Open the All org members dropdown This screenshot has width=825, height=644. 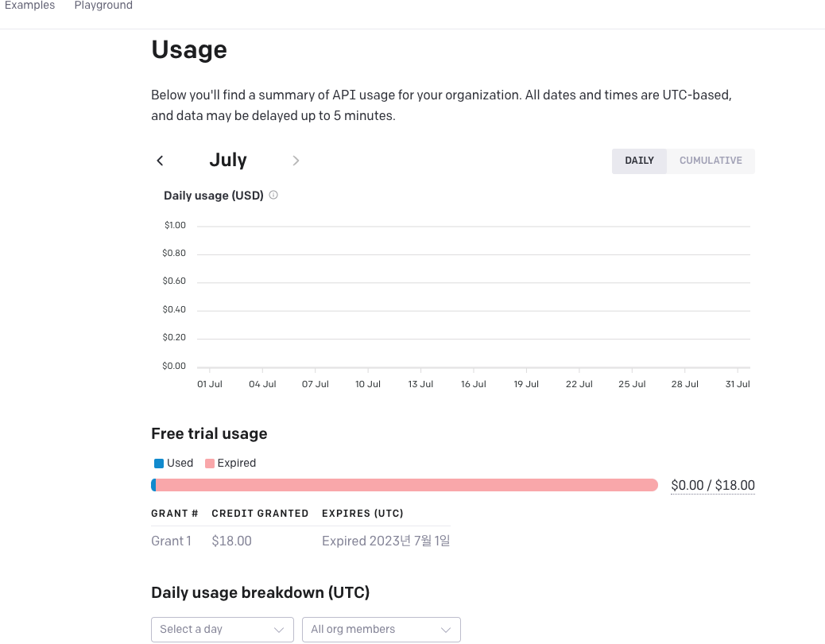382,629
